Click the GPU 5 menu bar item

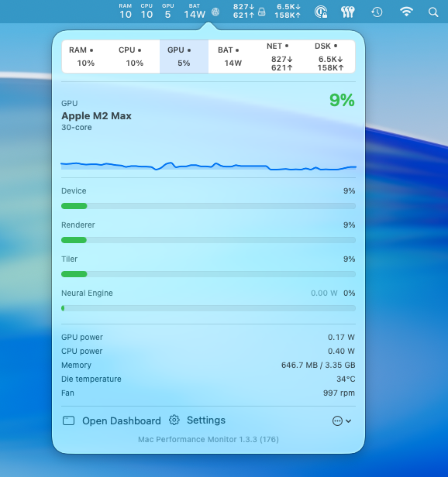click(x=168, y=12)
